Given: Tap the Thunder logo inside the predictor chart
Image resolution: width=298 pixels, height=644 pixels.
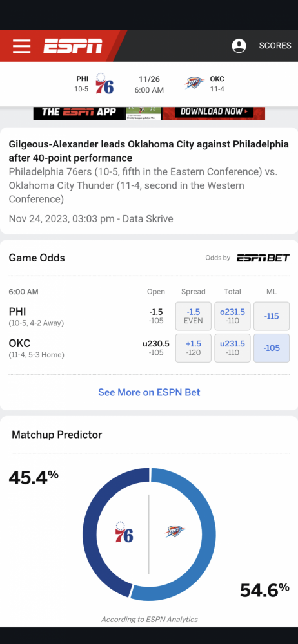Looking at the screenshot, I should 175,531.
